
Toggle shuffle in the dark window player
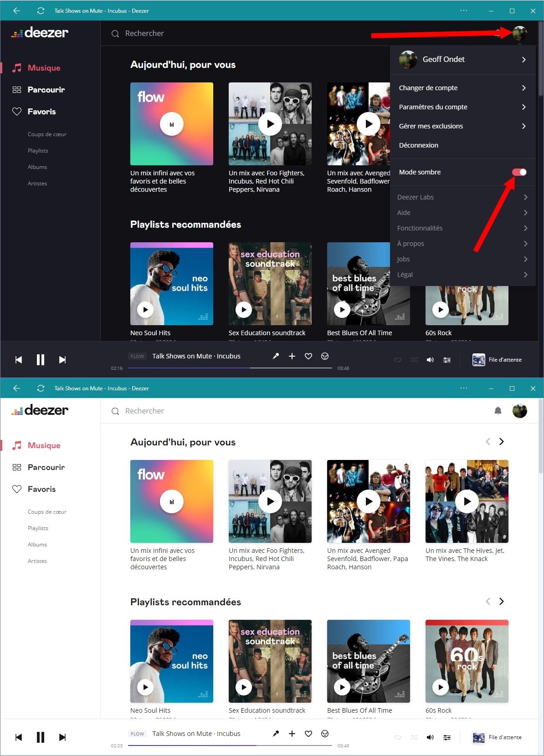pyautogui.click(x=414, y=360)
